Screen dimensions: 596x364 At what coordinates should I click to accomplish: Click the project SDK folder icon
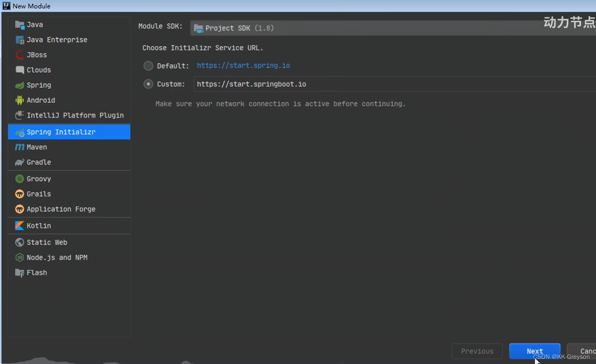[x=198, y=28]
